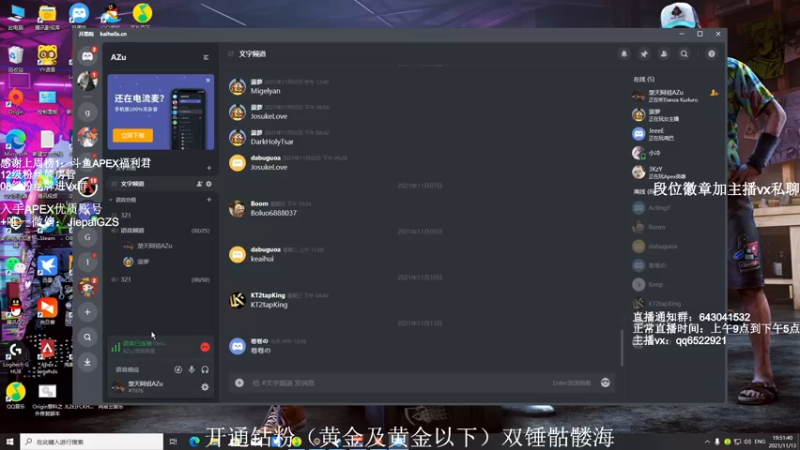
Task: Select the server with red N icon showing 15
Action: pos(87,187)
